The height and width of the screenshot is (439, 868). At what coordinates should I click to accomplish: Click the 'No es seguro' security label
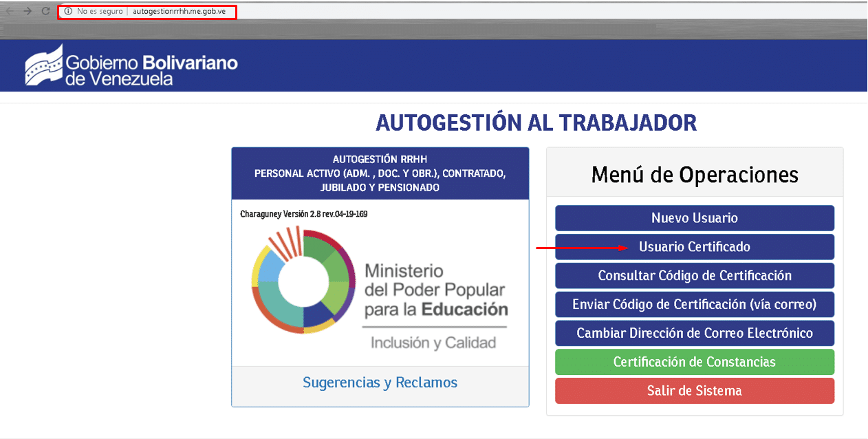point(100,12)
